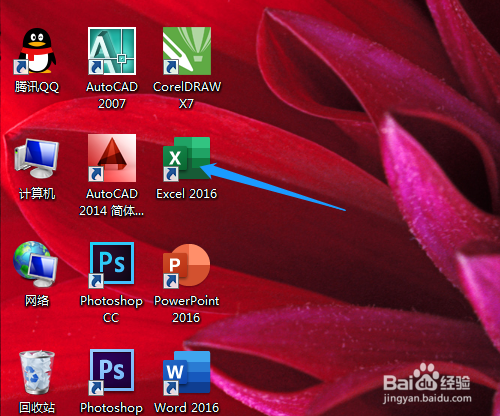Select the AutoCAD 2014 red icon
This screenshot has height=416, width=500.
[x=112, y=158]
